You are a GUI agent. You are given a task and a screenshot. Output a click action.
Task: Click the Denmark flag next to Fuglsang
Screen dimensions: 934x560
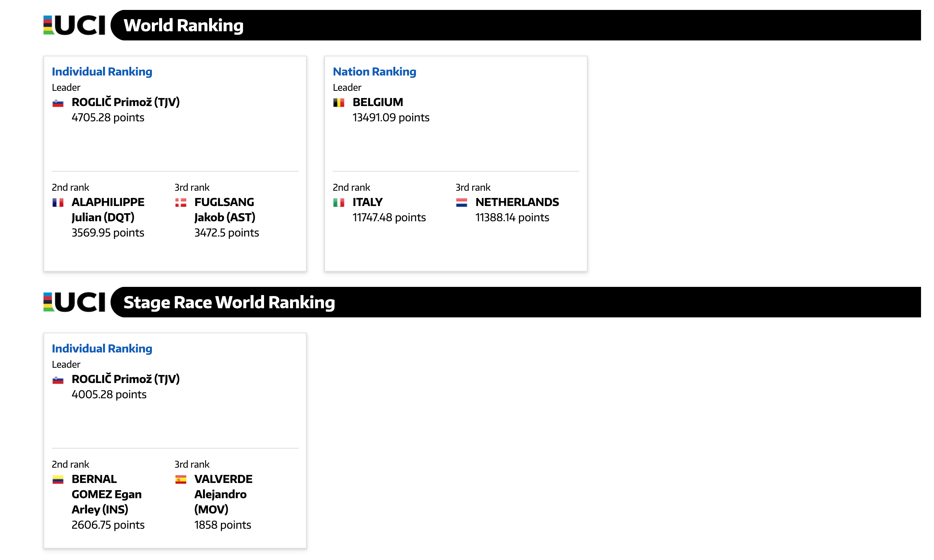coord(181,203)
